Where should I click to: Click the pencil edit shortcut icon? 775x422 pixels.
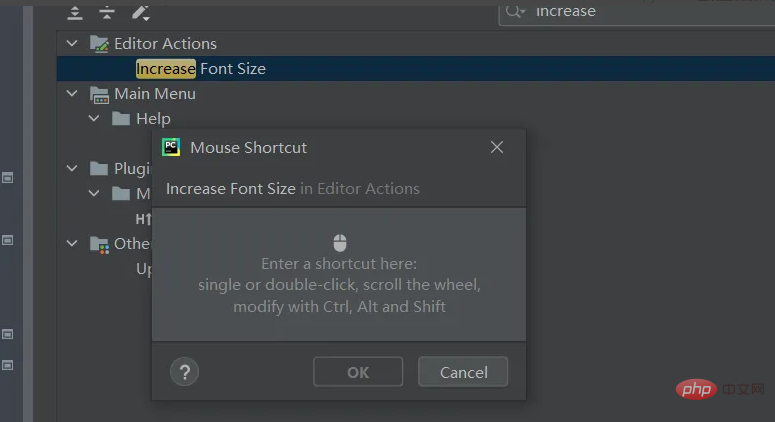[x=140, y=12]
